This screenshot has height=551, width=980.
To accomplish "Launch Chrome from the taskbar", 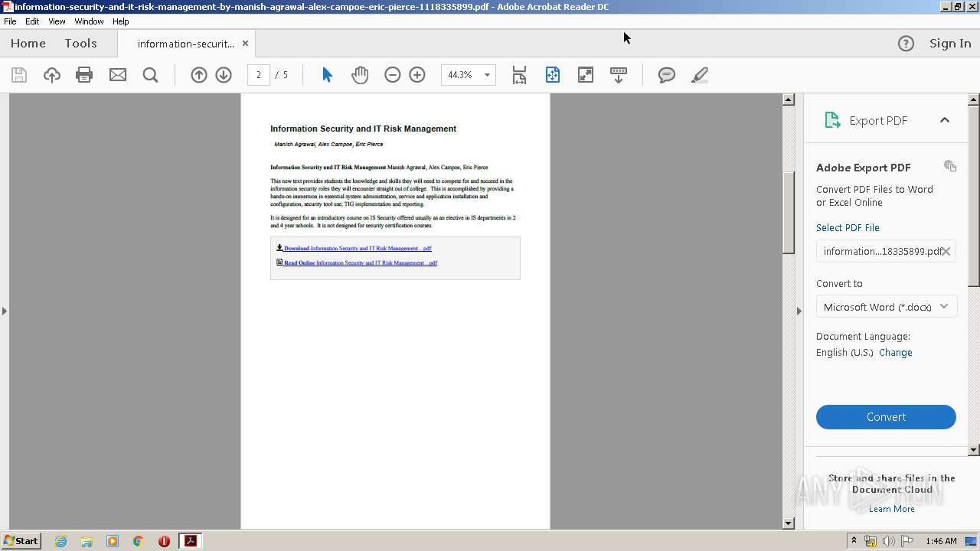I will [138, 541].
